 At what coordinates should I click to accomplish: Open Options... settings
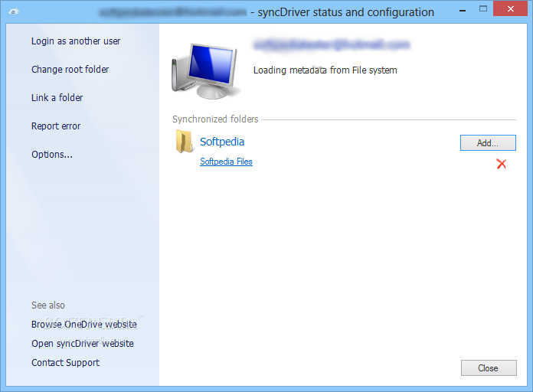tap(52, 155)
